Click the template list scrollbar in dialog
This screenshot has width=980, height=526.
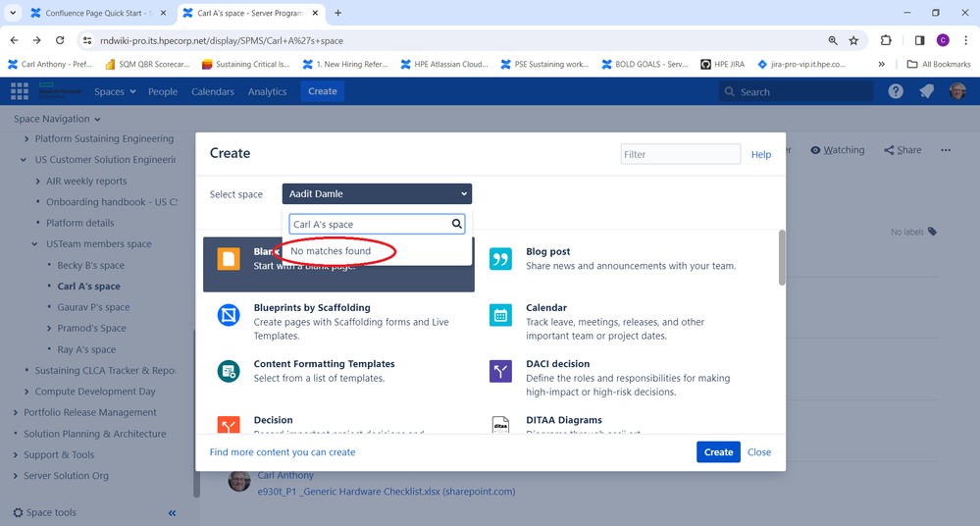pos(781,258)
